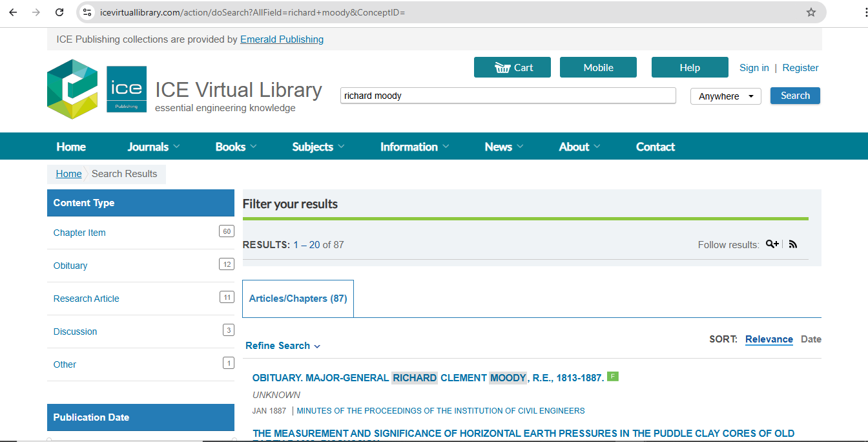Click the green F access badge

(613, 376)
